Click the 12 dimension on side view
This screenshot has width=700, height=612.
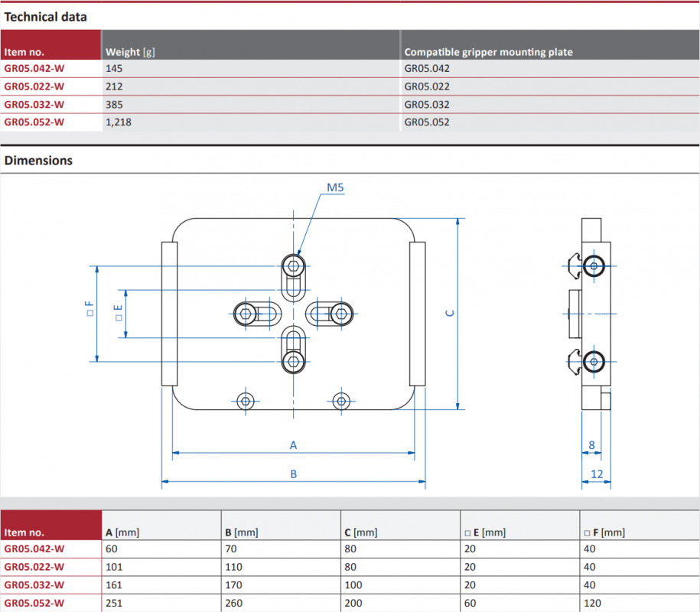coord(597,474)
